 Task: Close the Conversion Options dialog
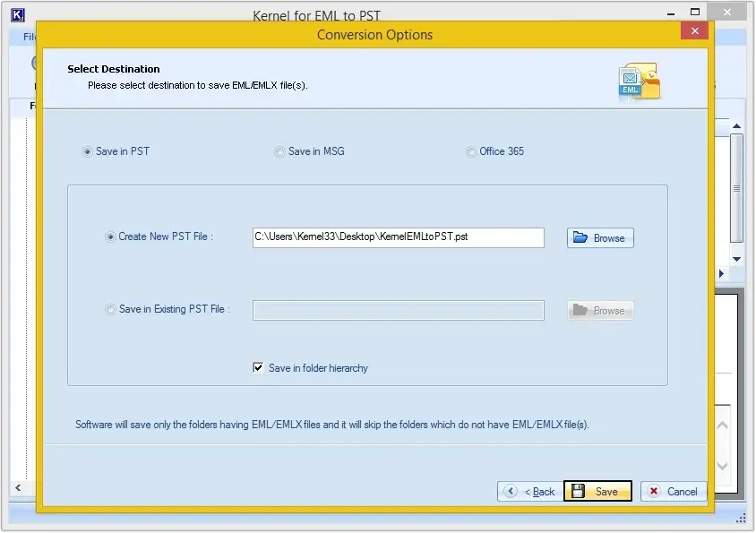point(694,30)
